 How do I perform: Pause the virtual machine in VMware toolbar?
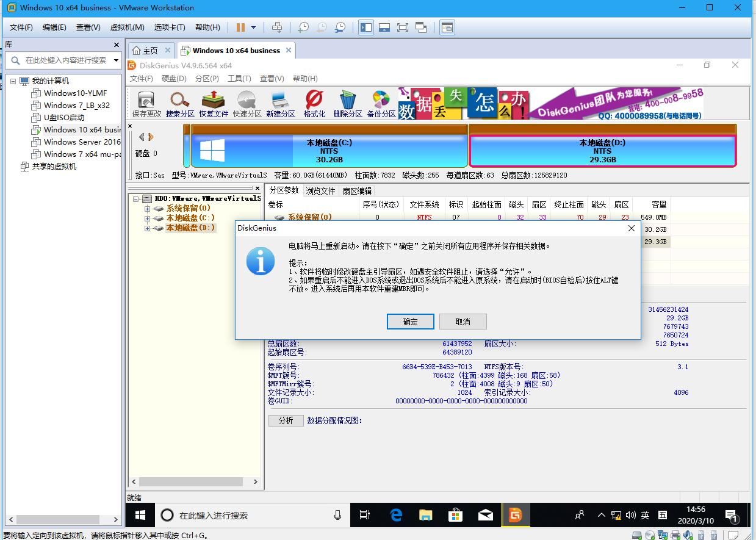click(x=242, y=27)
